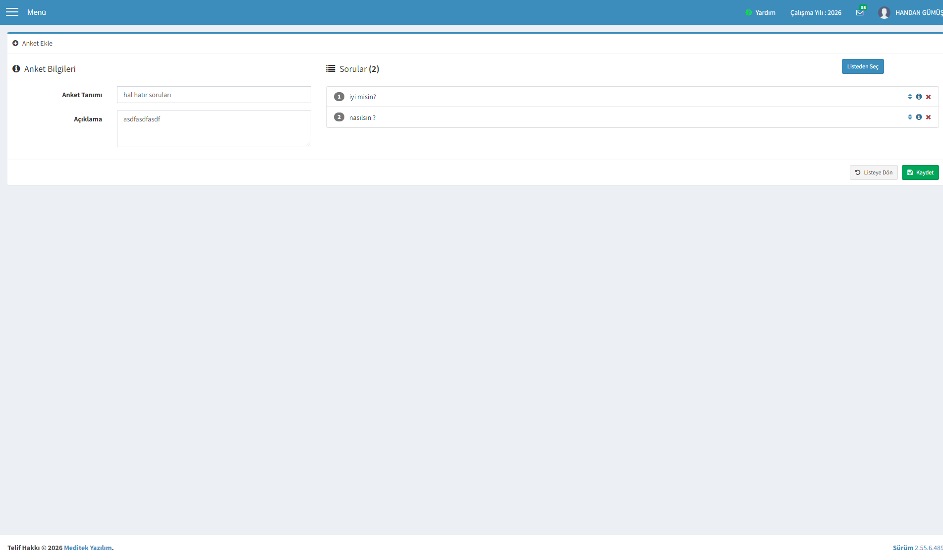Image resolution: width=943 pixels, height=560 pixels.
Task: Click inside the Açıklama textarea
Action: click(x=214, y=129)
